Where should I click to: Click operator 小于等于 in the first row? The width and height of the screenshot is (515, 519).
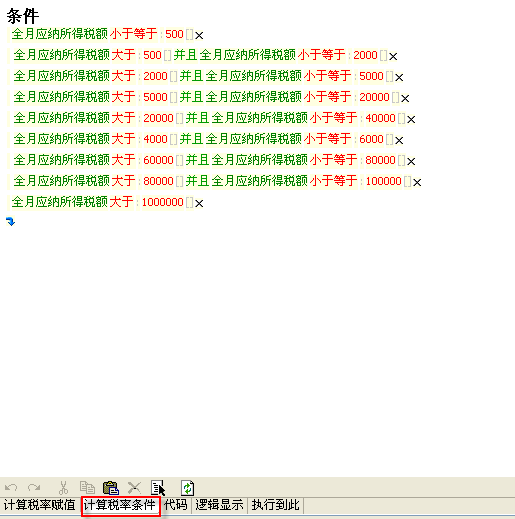pyautogui.click(x=133, y=34)
